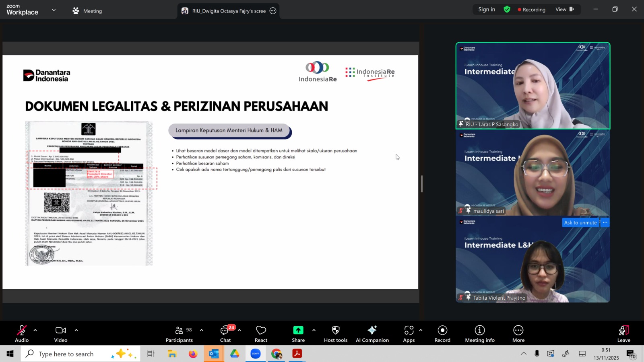The width and height of the screenshot is (644, 362).
Task: Click Ask to unmute for Tabita
Action: pos(580,222)
